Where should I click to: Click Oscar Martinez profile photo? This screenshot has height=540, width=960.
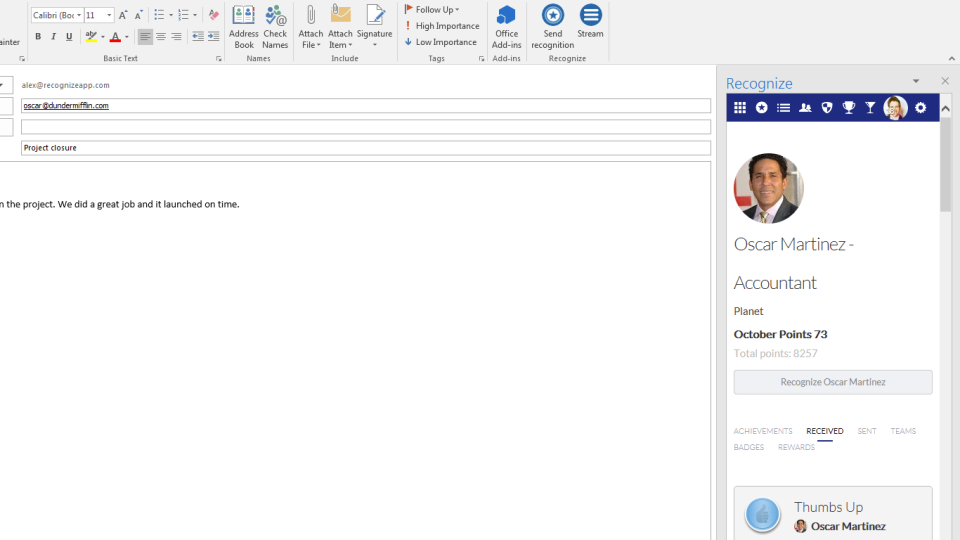[x=769, y=188]
